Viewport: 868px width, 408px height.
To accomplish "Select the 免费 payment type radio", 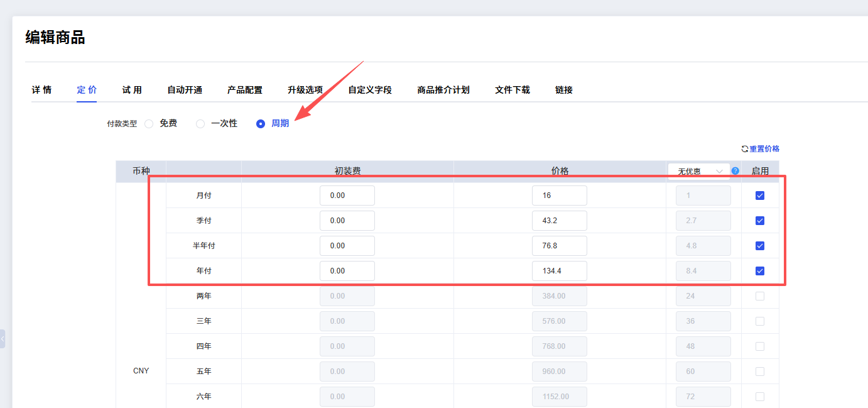I will [149, 124].
